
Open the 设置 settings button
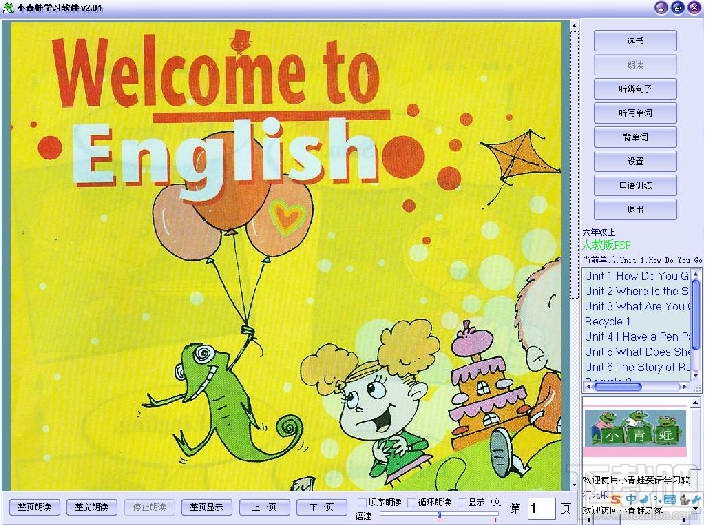pos(635,161)
